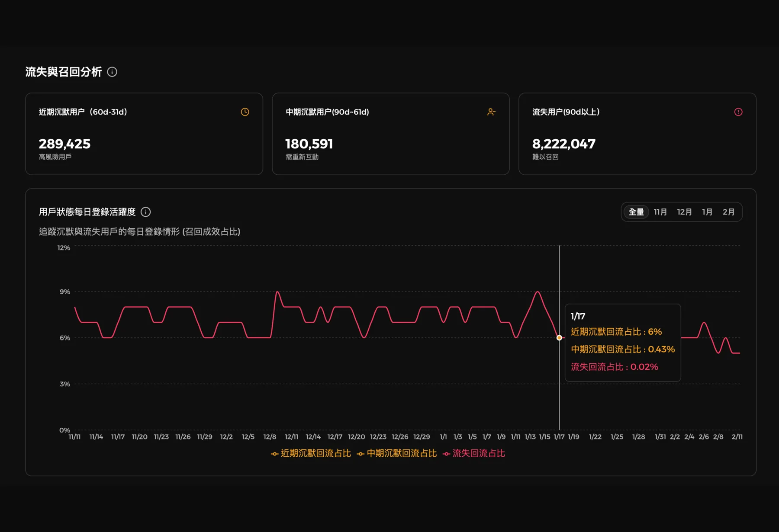Click the highlighted 1/17 data point
779x532 pixels.
click(x=559, y=338)
